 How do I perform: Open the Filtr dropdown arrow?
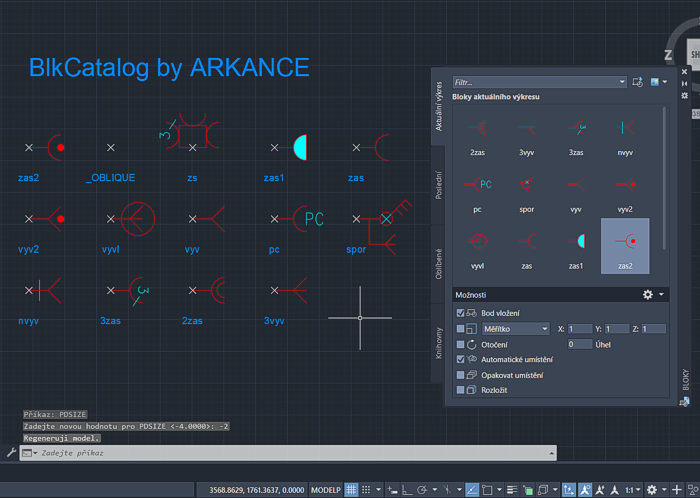click(x=622, y=82)
